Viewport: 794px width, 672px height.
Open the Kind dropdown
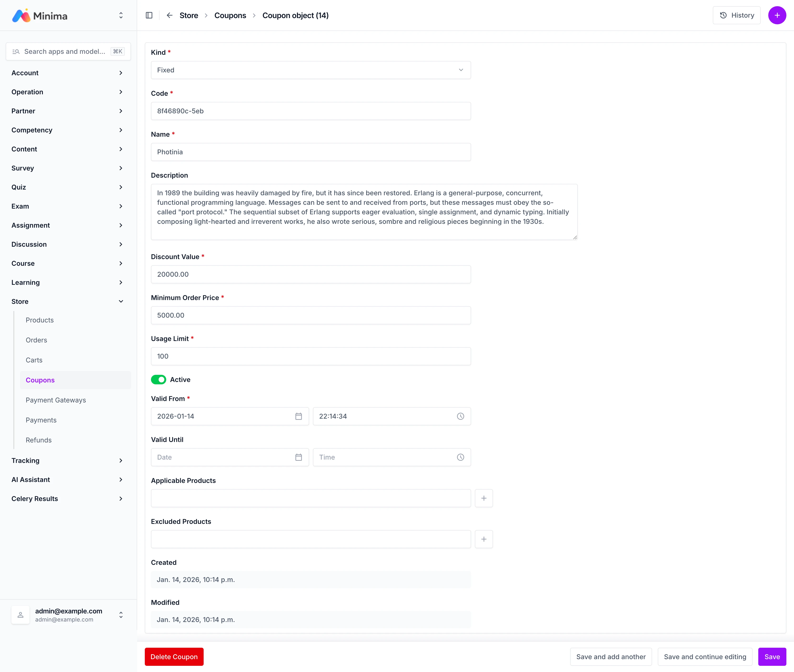tap(311, 70)
